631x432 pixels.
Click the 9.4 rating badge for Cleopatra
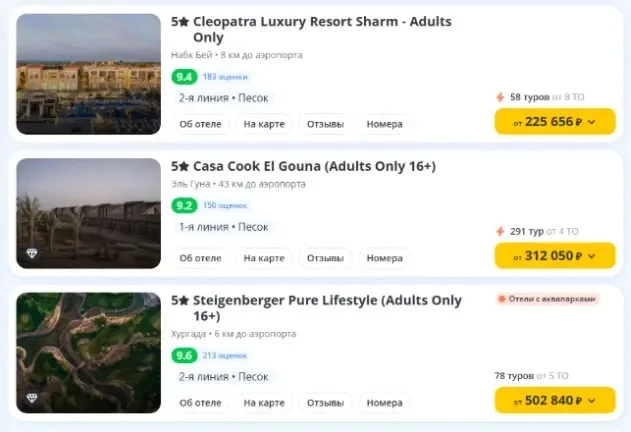pyautogui.click(x=184, y=76)
